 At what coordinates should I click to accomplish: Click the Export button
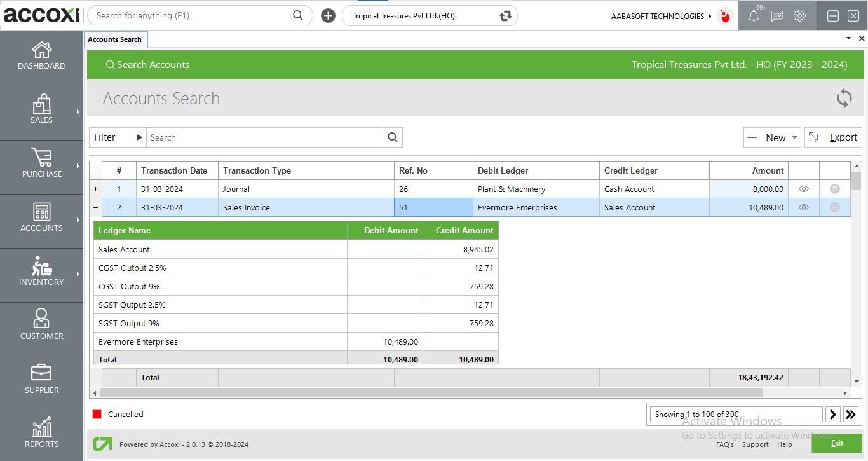pyautogui.click(x=833, y=137)
